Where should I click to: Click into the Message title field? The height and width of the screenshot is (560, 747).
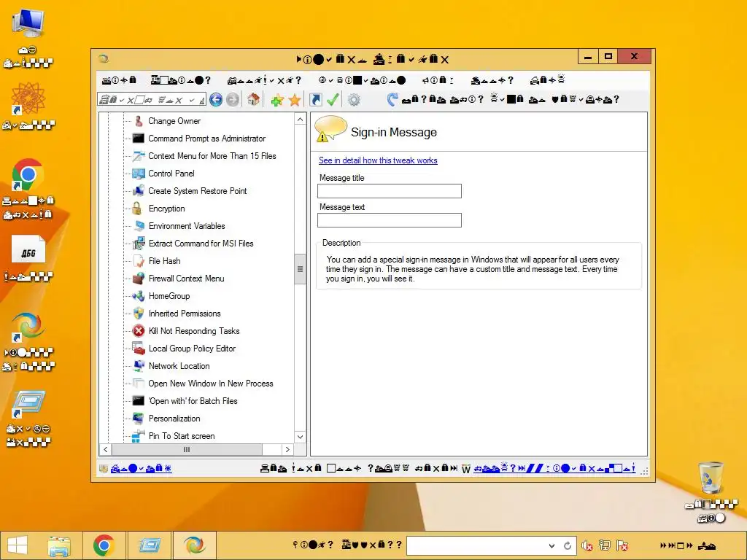click(x=390, y=191)
